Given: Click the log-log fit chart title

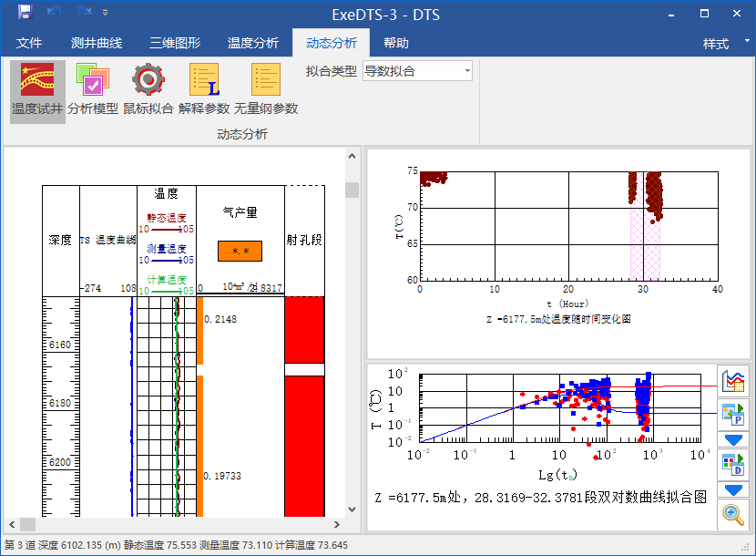Looking at the screenshot, I should 540,497.
